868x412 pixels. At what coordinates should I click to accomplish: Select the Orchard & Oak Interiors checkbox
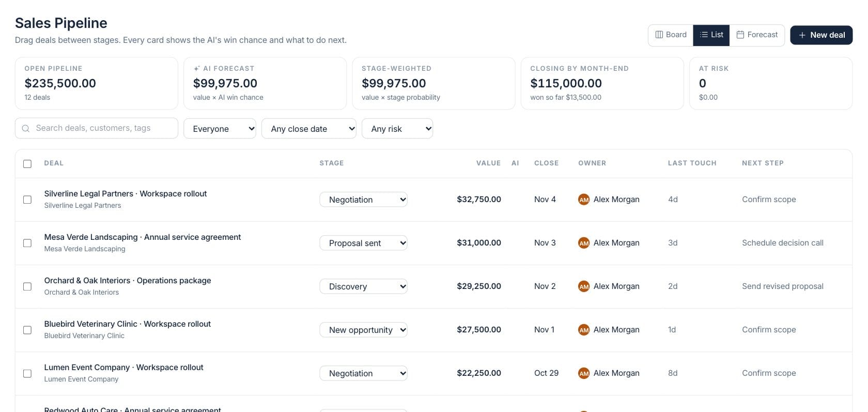point(27,286)
